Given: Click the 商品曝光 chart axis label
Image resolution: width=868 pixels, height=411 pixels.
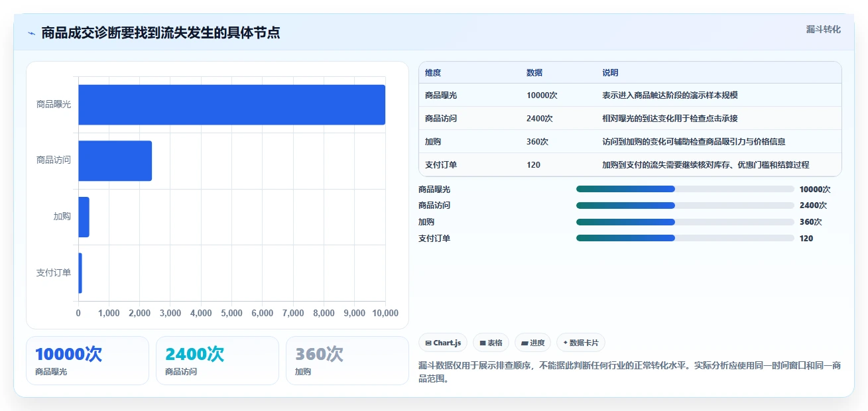Looking at the screenshot, I should pos(54,105).
